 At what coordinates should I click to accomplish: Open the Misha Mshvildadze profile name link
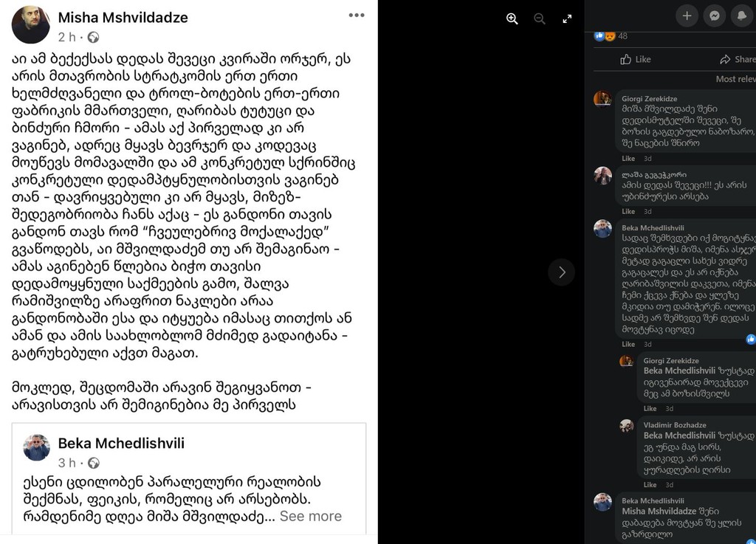(123, 18)
